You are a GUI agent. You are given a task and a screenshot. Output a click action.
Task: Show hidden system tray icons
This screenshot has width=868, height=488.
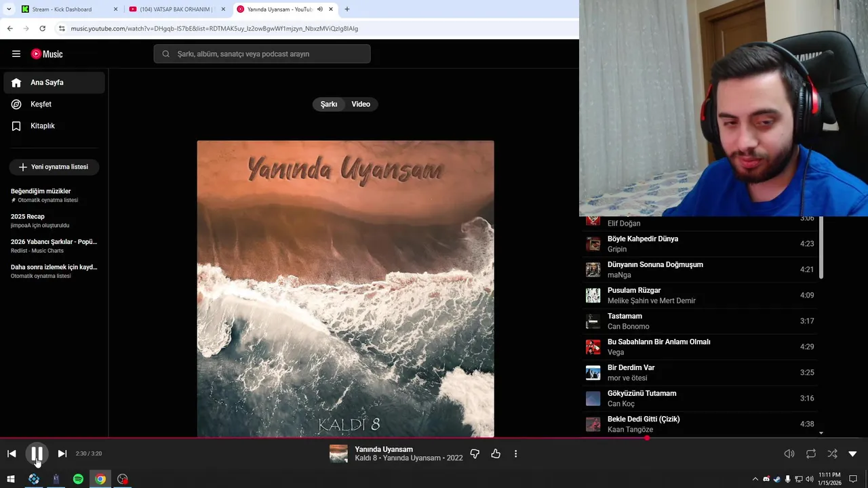[x=755, y=479]
